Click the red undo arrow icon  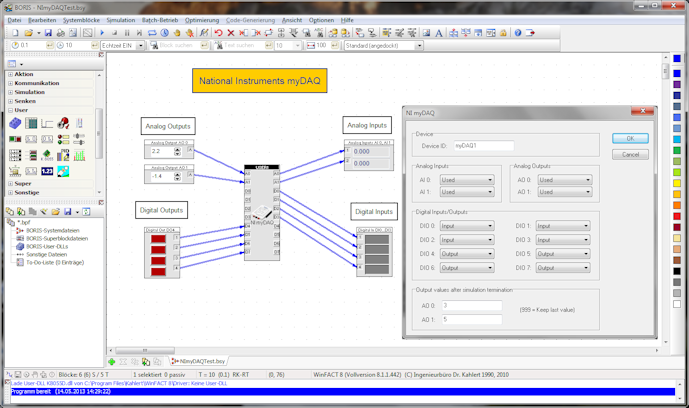(218, 33)
